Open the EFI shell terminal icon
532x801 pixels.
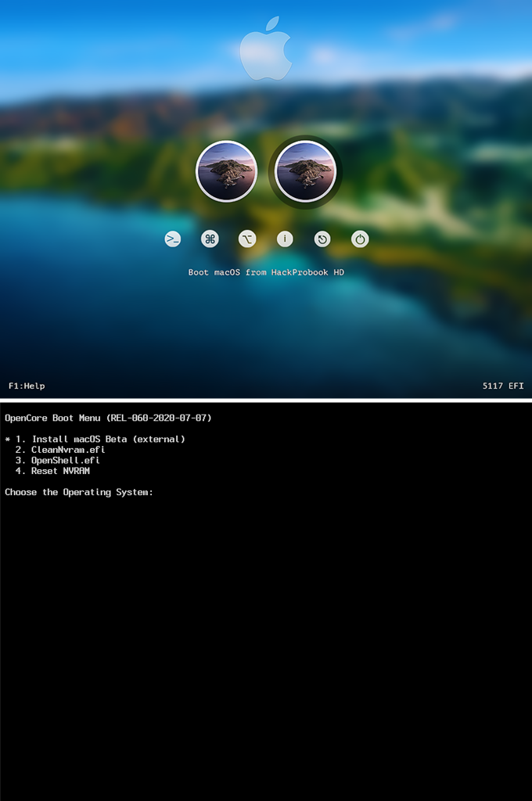pyautogui.click(x=173, y=239)
